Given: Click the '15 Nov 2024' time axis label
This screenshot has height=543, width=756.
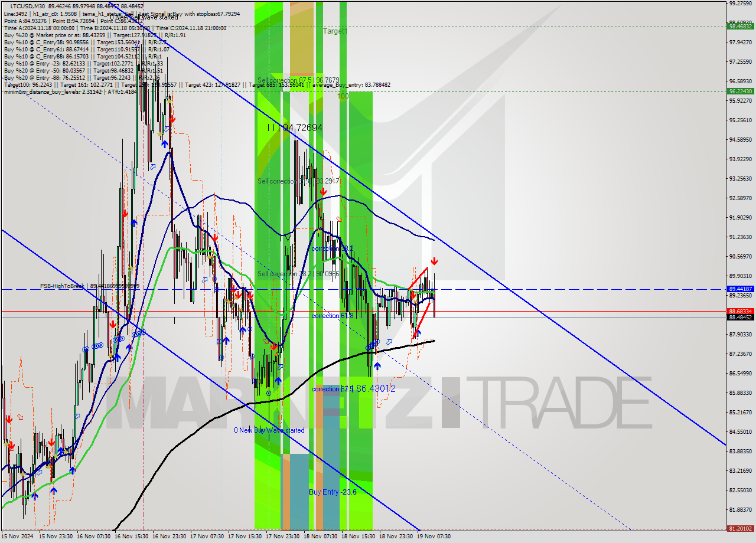Looking at the screenshot, I should click(17, 537).
